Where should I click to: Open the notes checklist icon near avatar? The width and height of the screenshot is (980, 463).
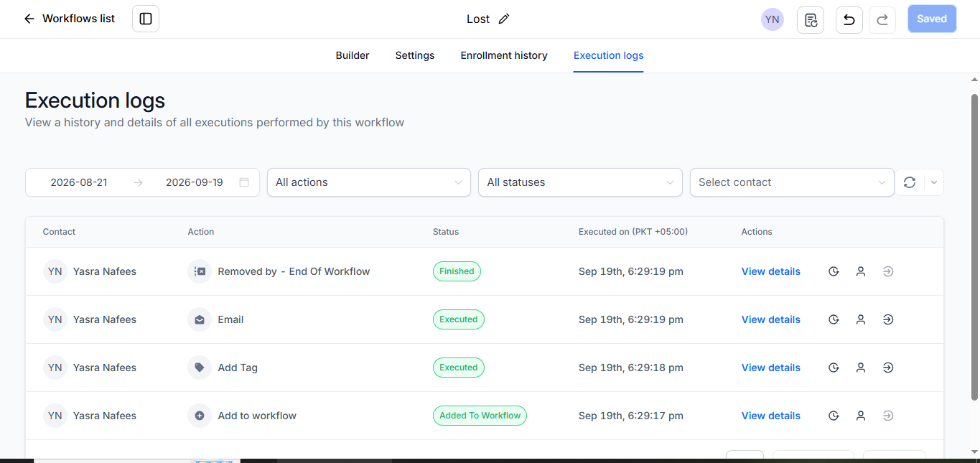(811, 19)
